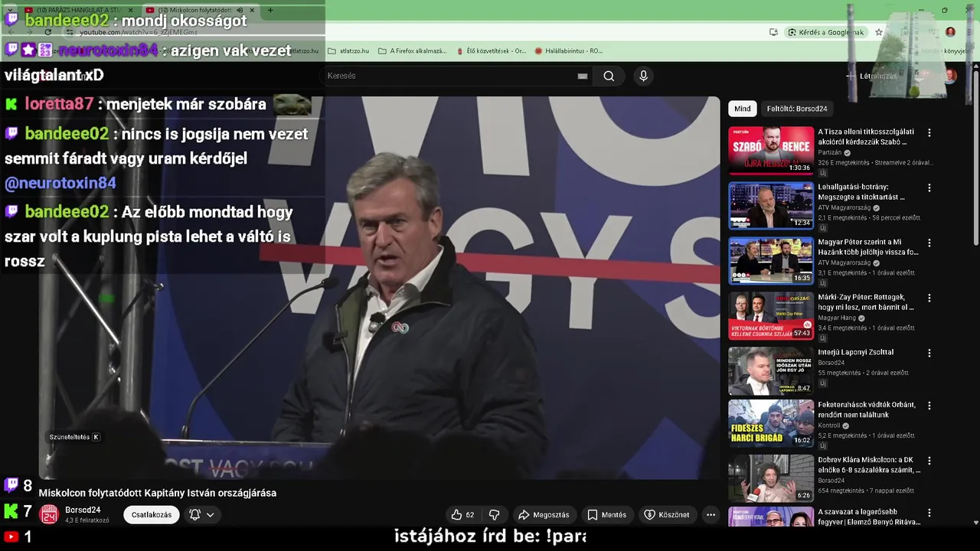Open the Létrehozás create button

(x=871, y=76)
